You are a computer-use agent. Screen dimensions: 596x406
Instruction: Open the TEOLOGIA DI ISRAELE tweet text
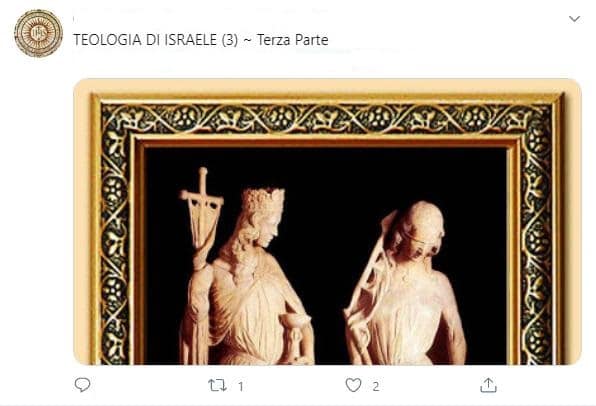tap(201, 40)
